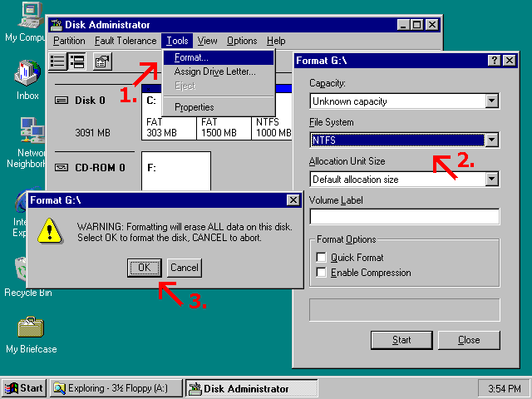The image size is (532, 399).
Task: Open the Partition menu
Action: [69, 41]
